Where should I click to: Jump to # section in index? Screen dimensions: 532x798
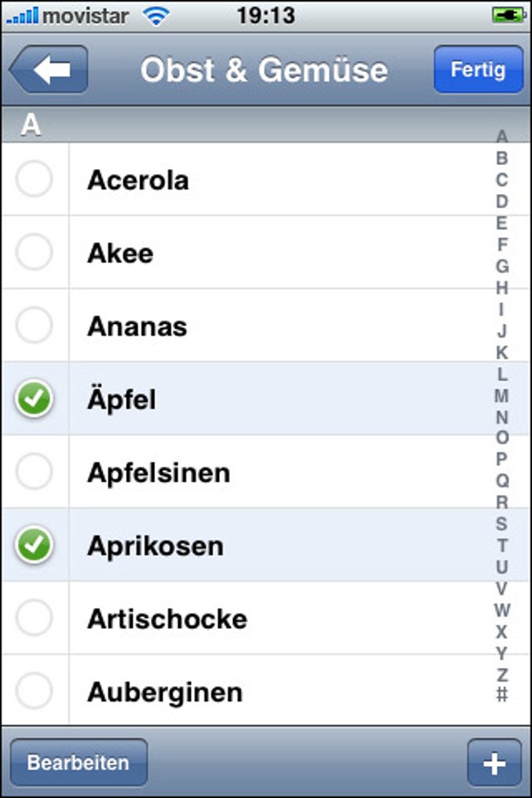coord(502,694)
